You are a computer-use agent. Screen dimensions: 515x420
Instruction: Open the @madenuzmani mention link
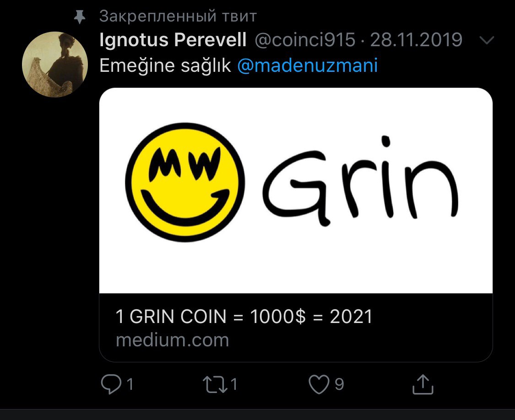click(x=308, y=65)
